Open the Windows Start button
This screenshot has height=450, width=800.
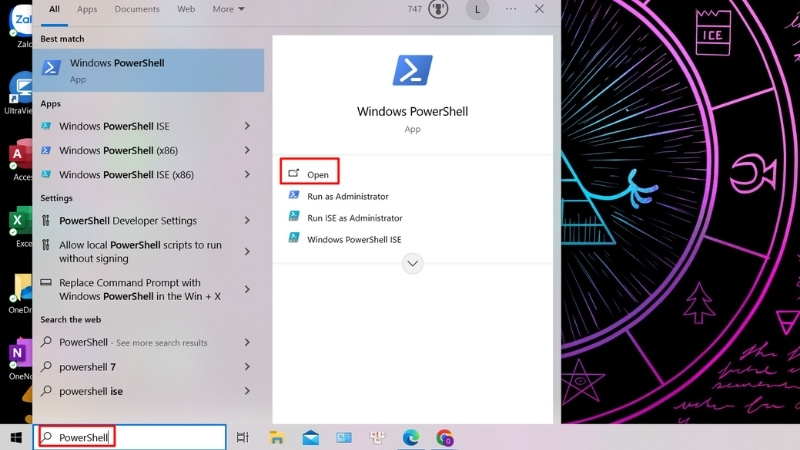point(16,437)
